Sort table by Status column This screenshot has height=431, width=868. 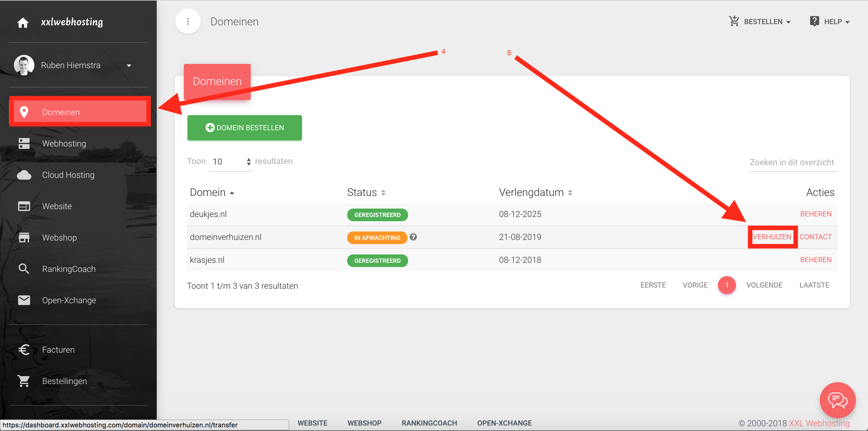click(366, 192)
